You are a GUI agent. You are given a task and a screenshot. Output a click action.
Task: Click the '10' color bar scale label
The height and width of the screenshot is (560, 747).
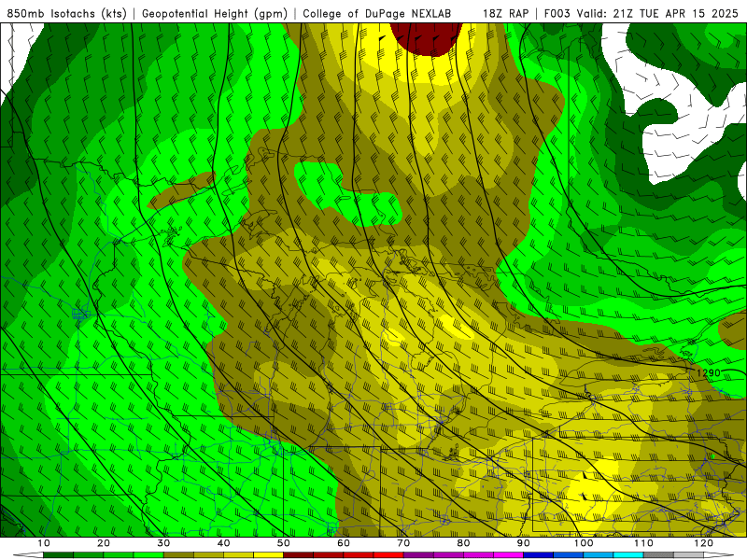pos(43,543)
